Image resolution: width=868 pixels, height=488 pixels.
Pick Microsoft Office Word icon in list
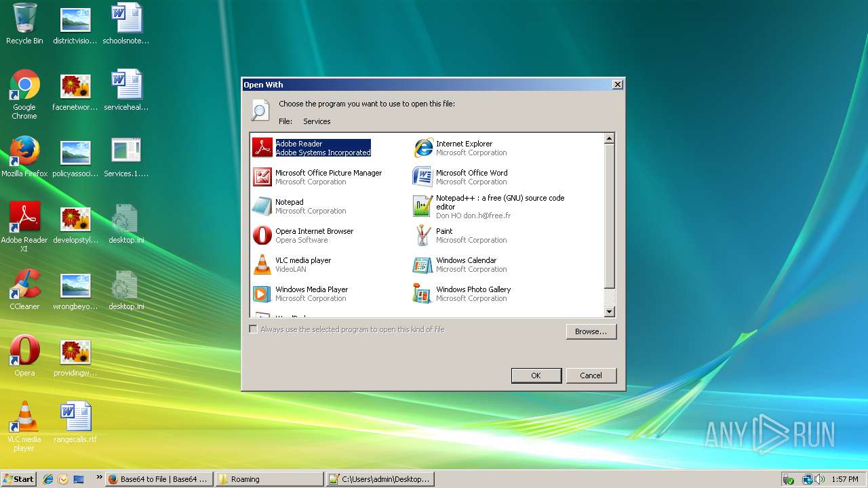[423, 177]
